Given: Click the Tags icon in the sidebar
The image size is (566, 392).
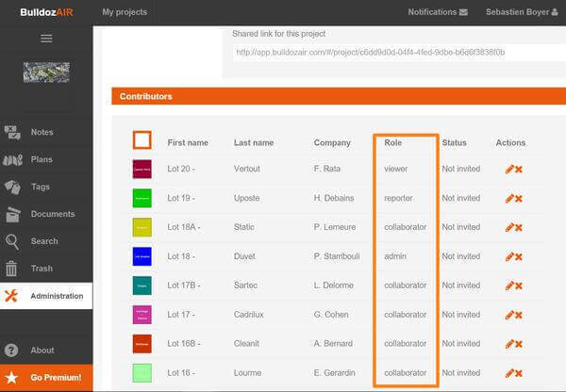Looking at the screenshot, I should (12, 187).
